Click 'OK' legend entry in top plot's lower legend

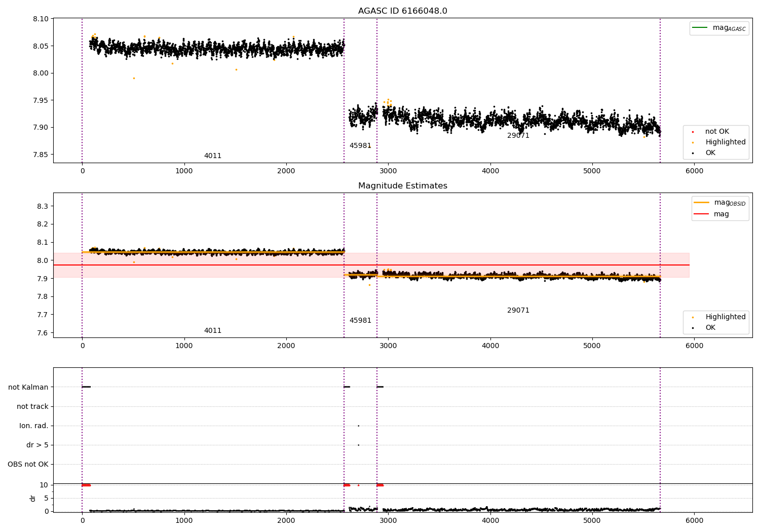(x=704, y=153)
